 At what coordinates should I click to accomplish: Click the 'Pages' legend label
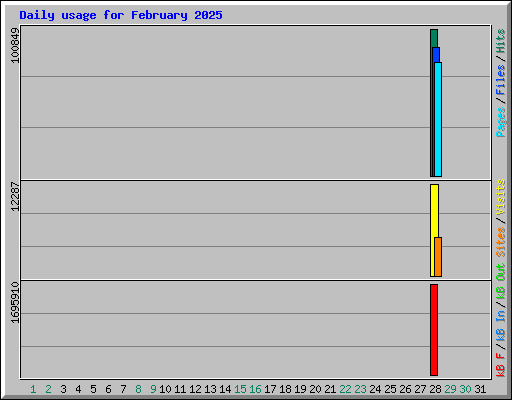tap(500, 122)
